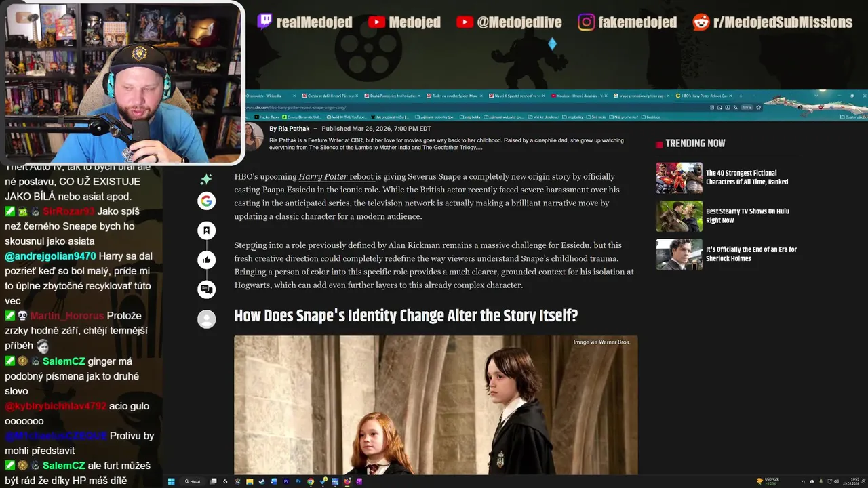Click the Google icon in article sidebar

click(207, 201)
